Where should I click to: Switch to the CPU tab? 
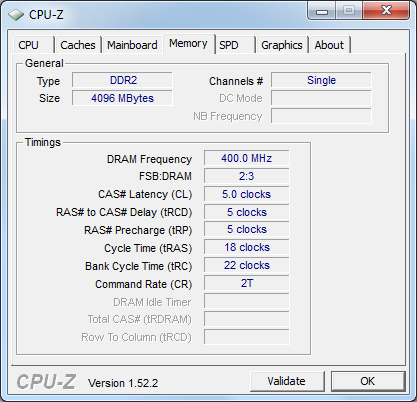(x=33, y=45)
